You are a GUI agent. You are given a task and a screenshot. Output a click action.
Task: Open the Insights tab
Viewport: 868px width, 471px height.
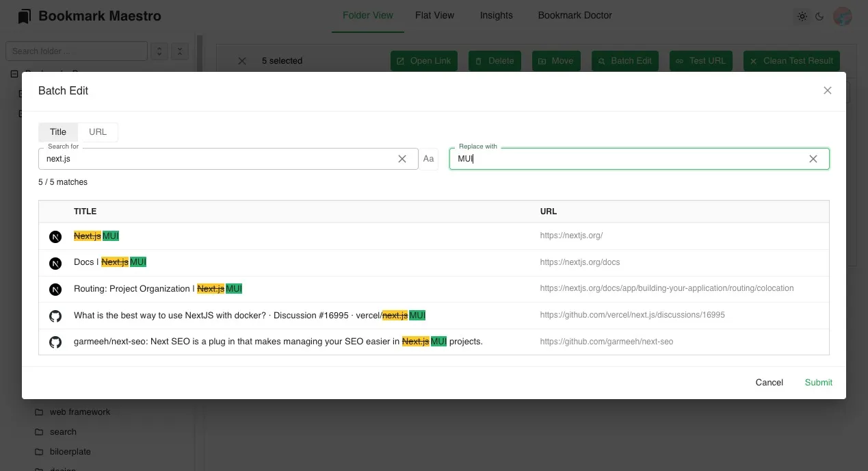click(497, 16)
